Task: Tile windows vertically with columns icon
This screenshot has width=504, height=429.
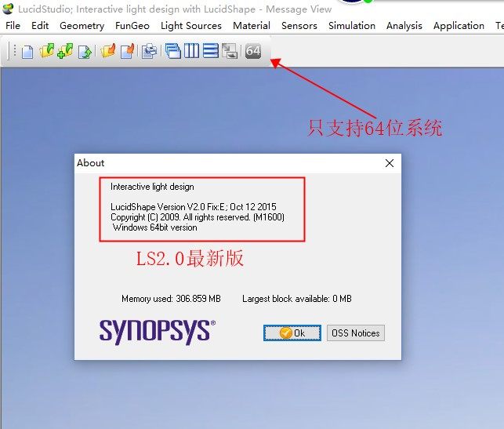Action: (x=192, y=52)
